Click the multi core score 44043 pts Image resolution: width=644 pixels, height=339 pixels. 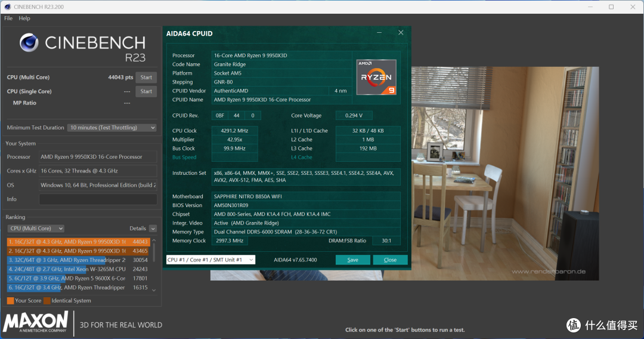120,77
